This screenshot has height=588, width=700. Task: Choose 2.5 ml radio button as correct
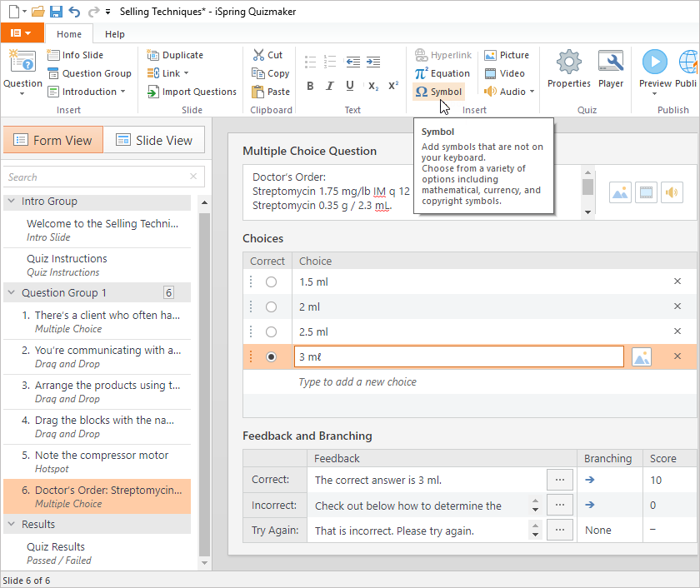coord(271,331)
